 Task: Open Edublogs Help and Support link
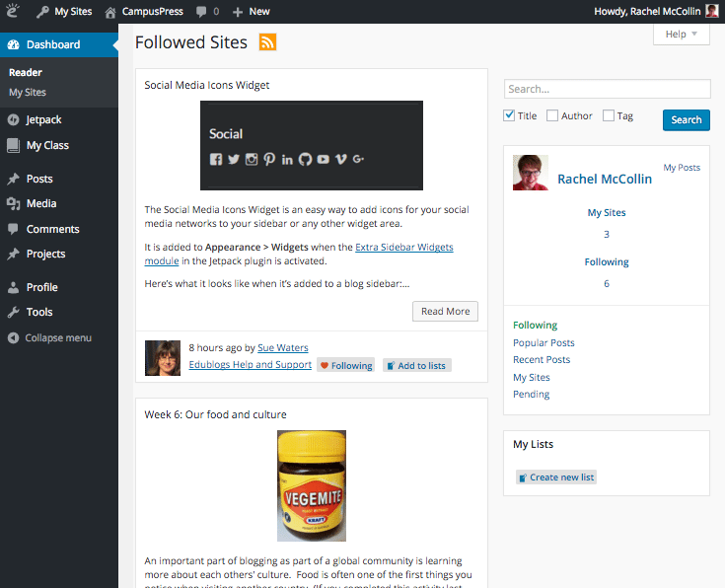251,365
